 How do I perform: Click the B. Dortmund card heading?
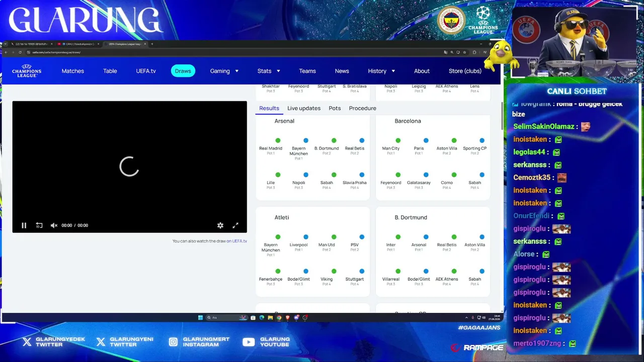tap(411, 218)
